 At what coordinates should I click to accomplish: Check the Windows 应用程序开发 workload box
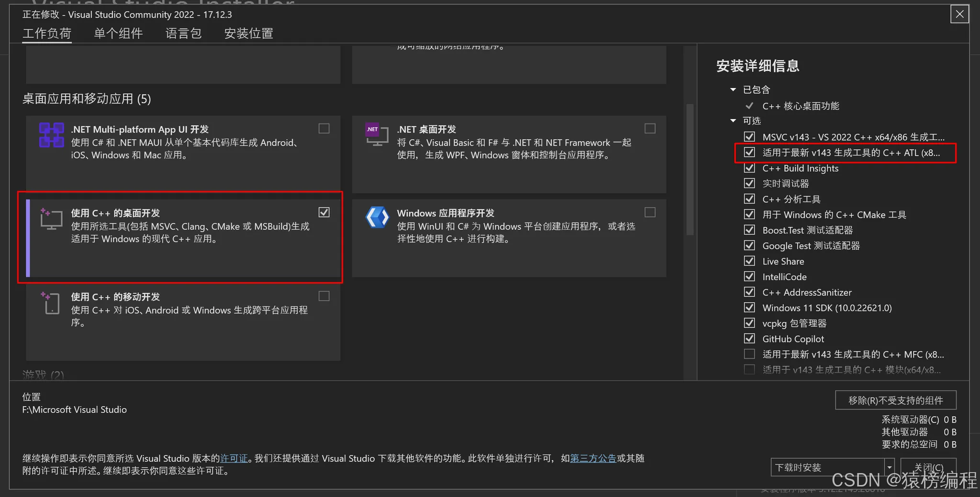pyautogui.click(x=650, y=212)
